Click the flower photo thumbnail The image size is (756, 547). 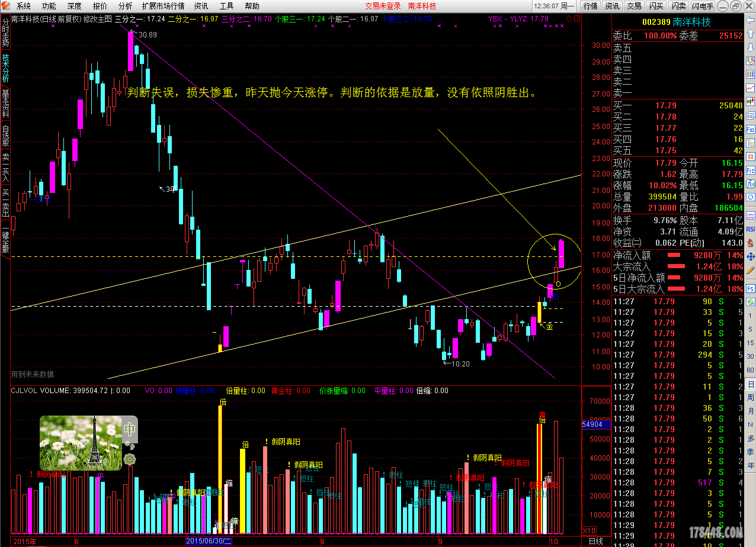81,443
